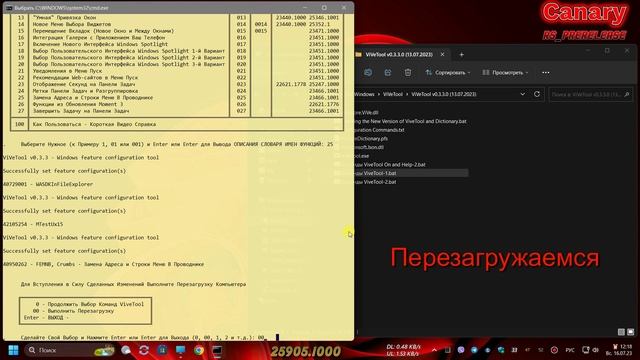Click ViVeTool folder in the breadcrumb path
Image resolution: width=640 pixels, height=360 pixels.
pos(393,94)
